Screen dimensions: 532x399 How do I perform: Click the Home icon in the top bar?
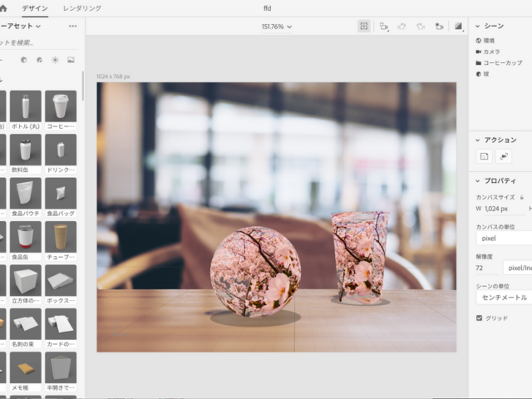click(x=4, y=8)
